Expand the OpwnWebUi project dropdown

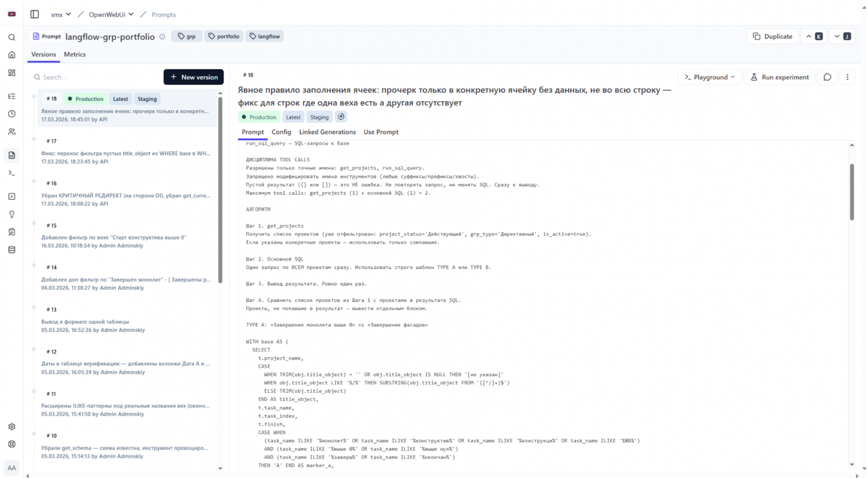point(111,14)
